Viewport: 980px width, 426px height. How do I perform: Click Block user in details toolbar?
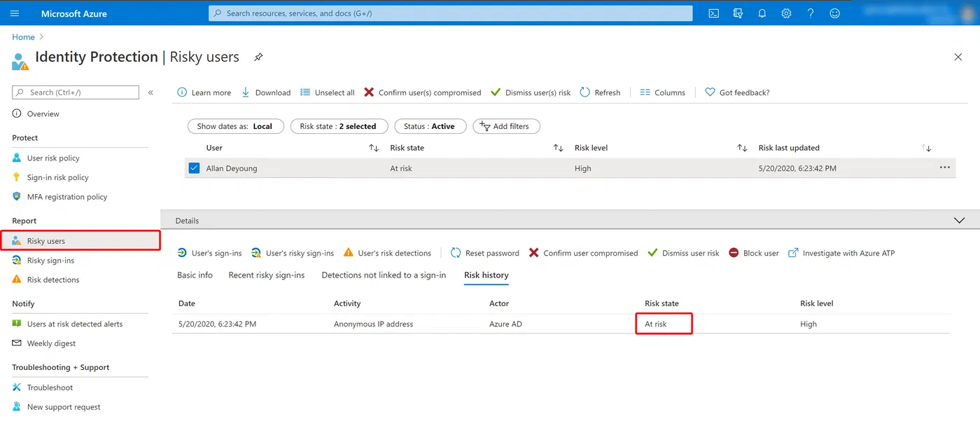[754, 253]
